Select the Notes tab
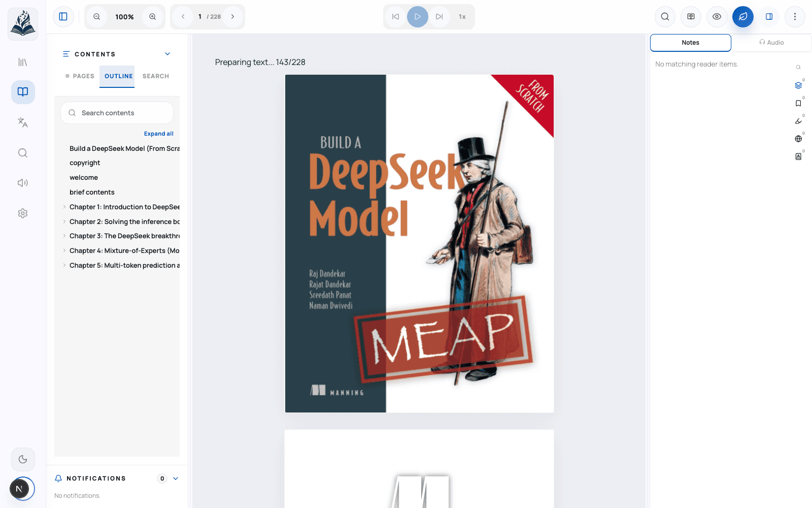Screen dimensions: 812x508 pos(690,43)
